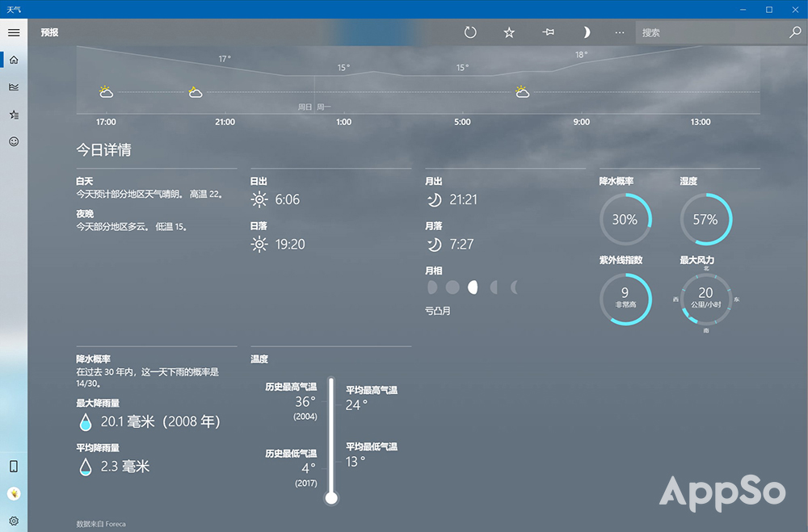This screenshot has height=532, width=808.
Task: Send feedback via the smiley icon
Action: [x=13, y=141]
